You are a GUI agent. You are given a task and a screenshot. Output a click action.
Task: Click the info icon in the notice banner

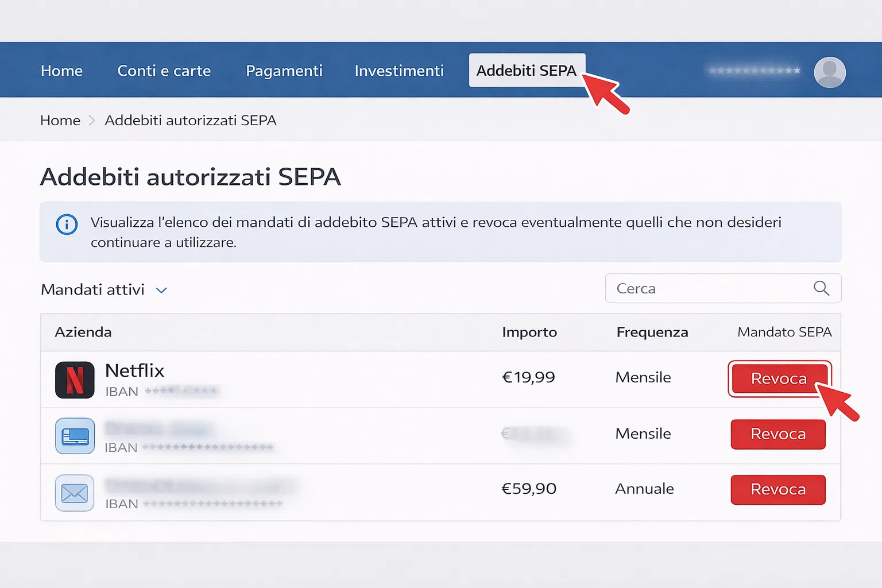(67, 225)
